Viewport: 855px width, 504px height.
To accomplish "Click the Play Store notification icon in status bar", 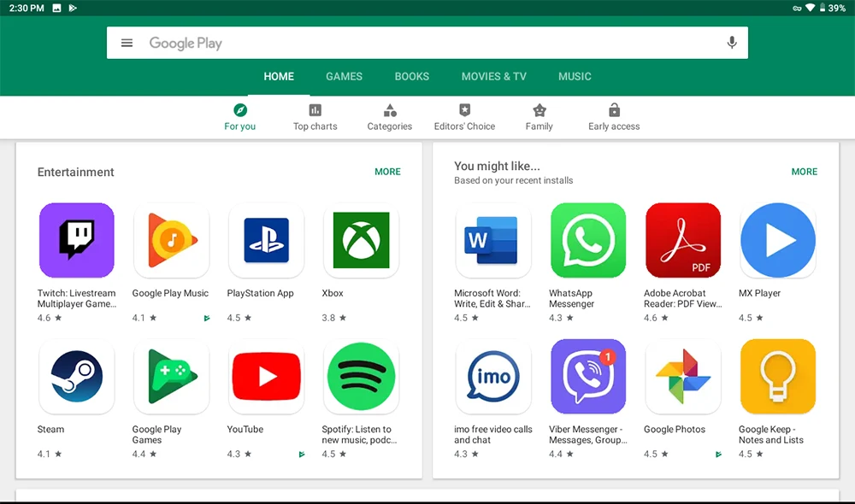I will [x=73, y=9].
